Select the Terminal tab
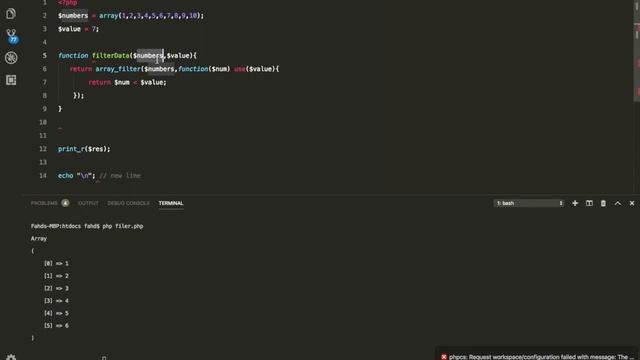Screen dimensions: 640x360 pos(171,203)
